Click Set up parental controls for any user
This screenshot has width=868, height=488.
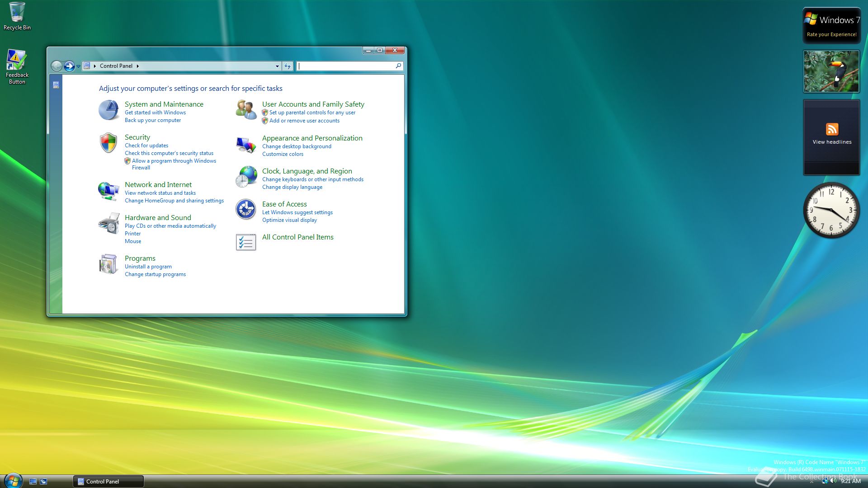click(312, 113)
